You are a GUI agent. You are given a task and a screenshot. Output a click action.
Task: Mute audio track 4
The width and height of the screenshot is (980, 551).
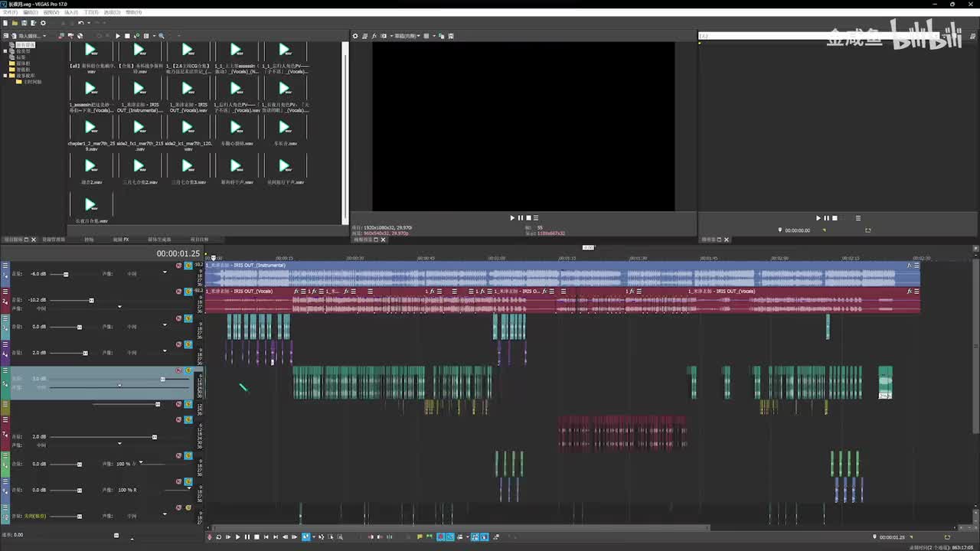click(179, 344)
